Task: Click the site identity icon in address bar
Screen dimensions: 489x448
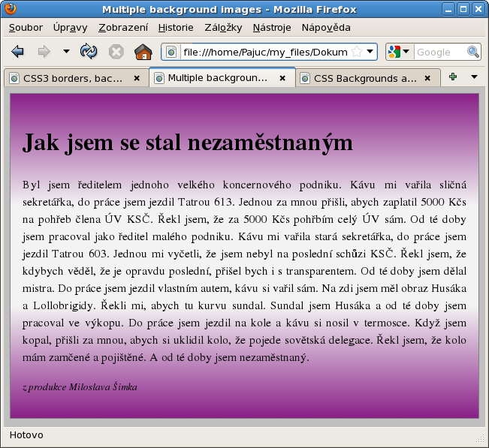Action: click(x=171, y=52)
